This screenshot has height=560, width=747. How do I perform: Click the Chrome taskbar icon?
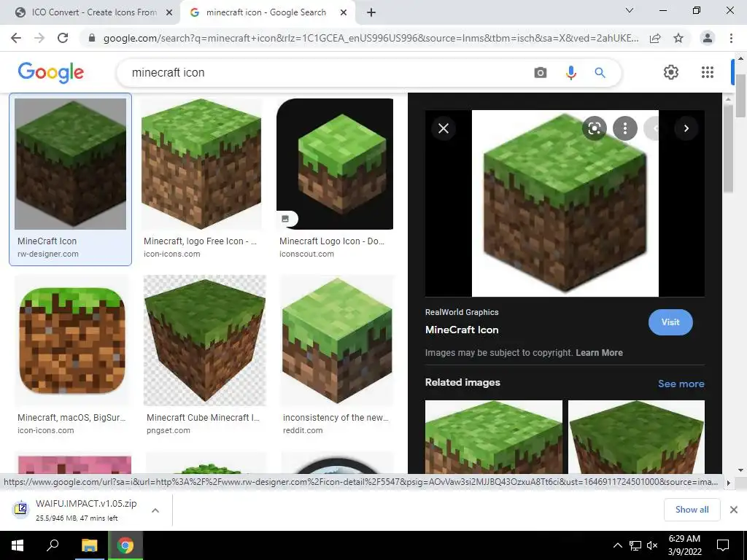(125, 545)
